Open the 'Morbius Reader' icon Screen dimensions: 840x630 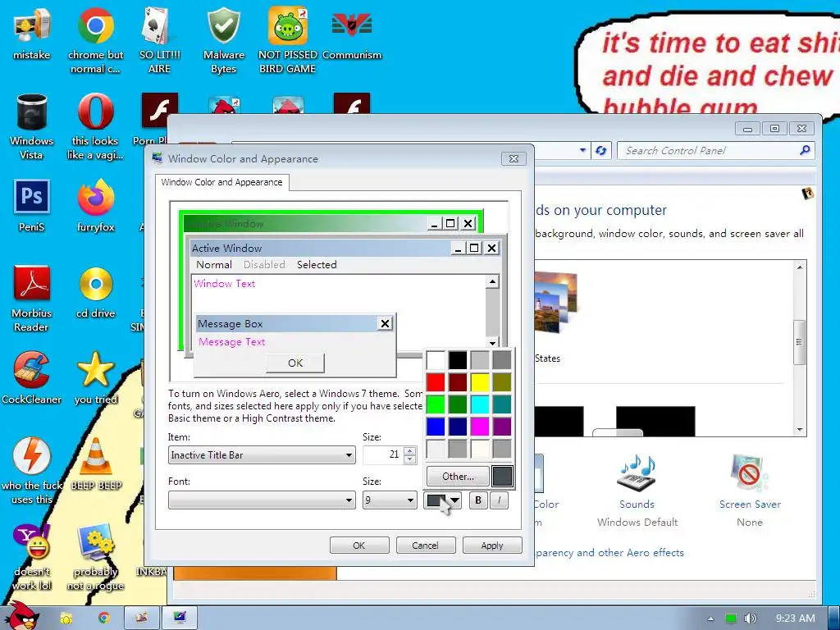click(x=32, y=299)
